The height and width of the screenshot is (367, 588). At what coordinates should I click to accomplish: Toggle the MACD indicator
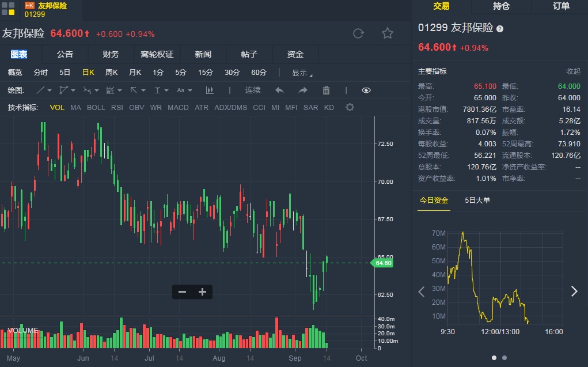178,107
